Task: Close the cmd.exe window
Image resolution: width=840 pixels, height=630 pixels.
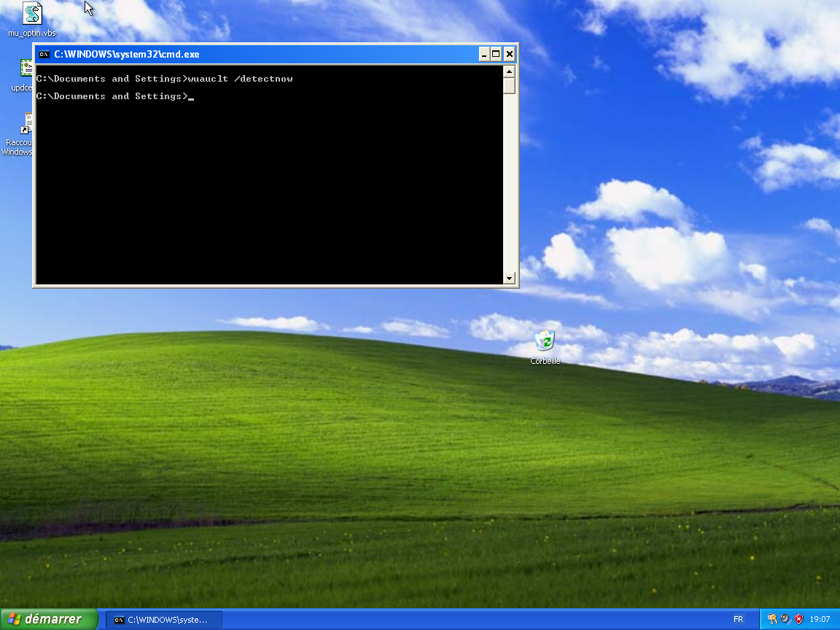Action: (x=510, y=54)
